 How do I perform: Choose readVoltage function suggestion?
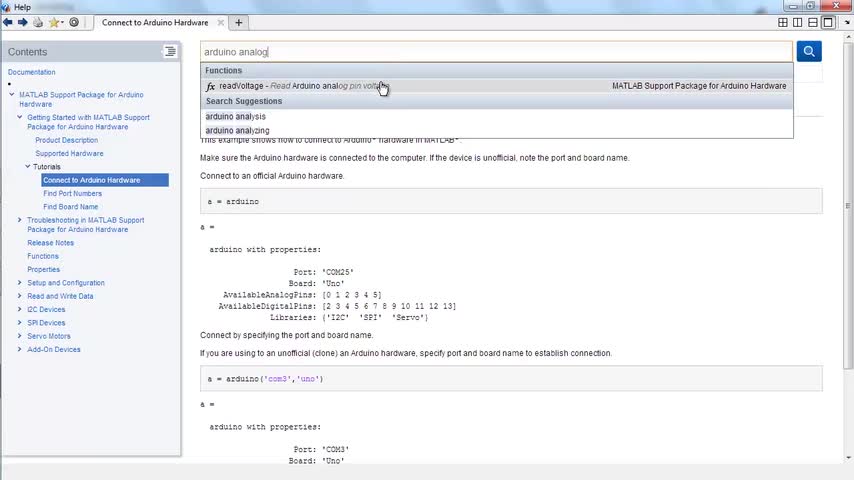click(x=497, y=86)
